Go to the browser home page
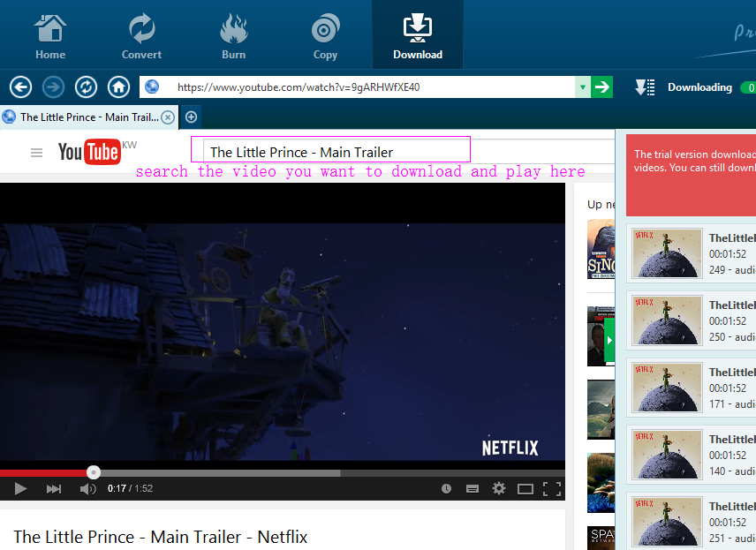The width and height of the screenshot is (756, 550). click(x=118, y=87)
